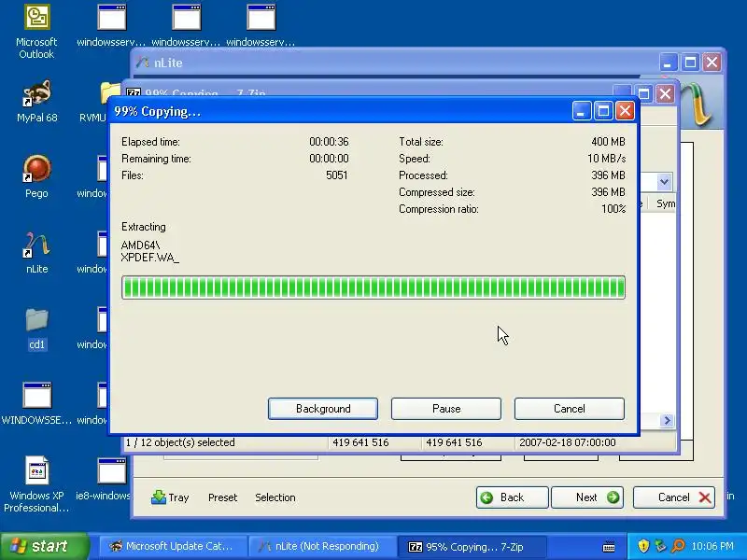Minimize the 99% Copying dialog
747x560 pixels.
[x=581, y=111]
